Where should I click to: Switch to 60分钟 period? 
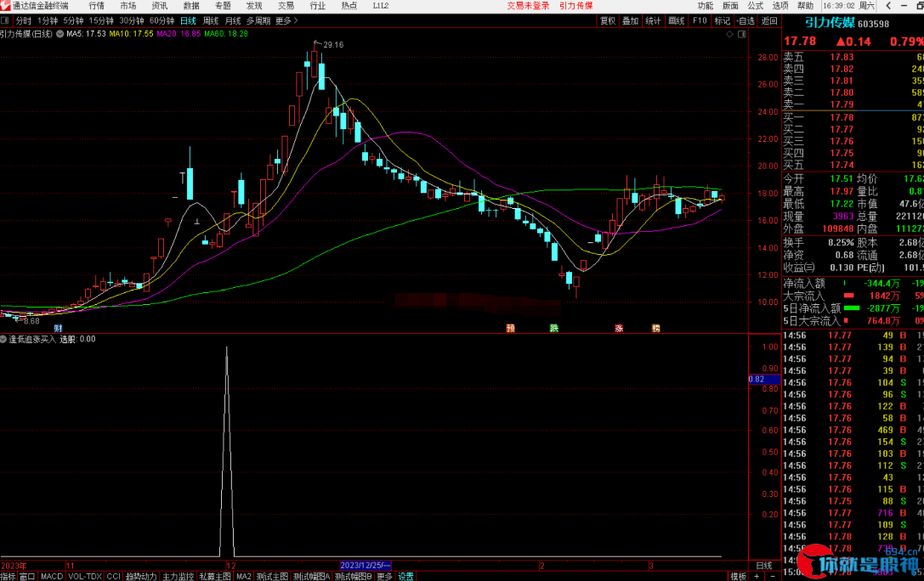pyautogui.click(x=162, y=20)
